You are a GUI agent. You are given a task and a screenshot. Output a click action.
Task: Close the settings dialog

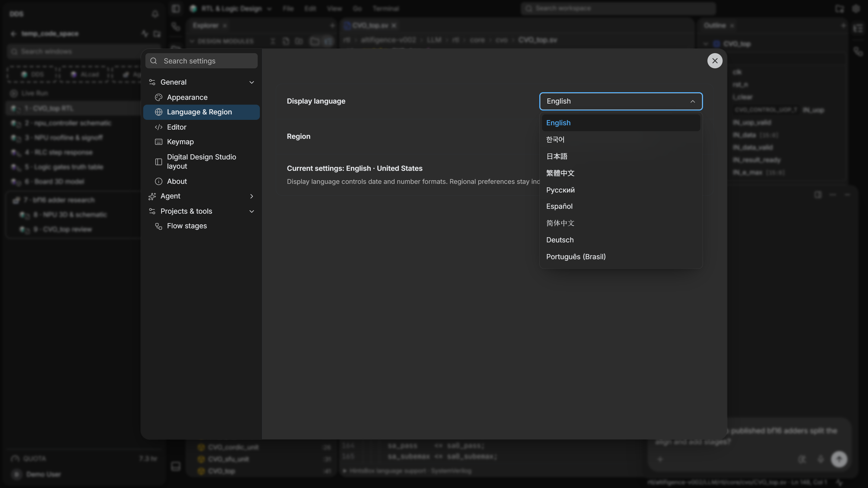coord(715,61)
